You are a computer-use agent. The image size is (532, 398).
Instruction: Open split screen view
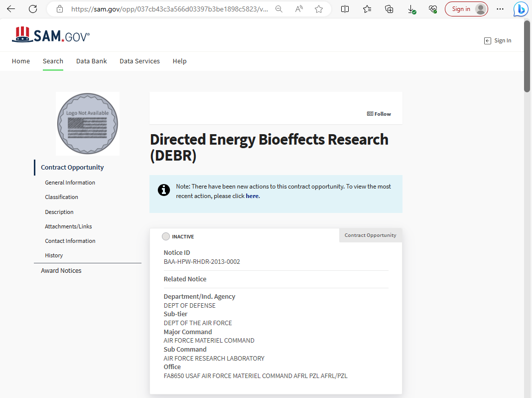345,8
